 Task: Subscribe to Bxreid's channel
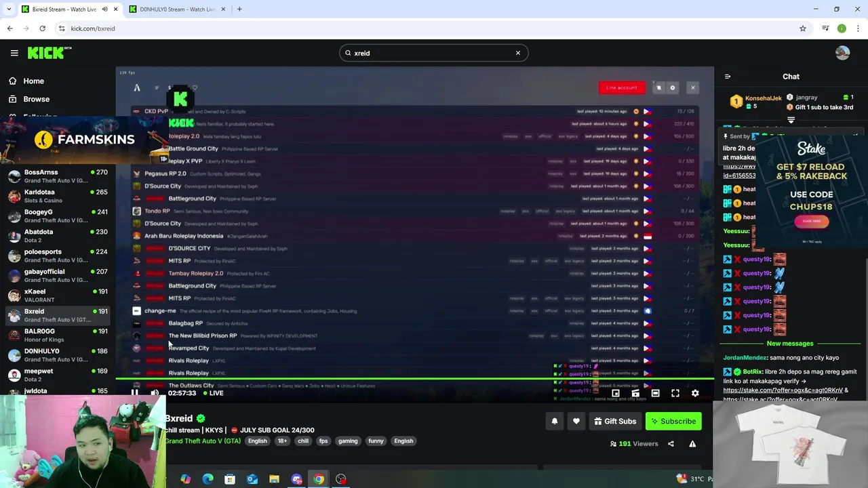tap(673, 422)
